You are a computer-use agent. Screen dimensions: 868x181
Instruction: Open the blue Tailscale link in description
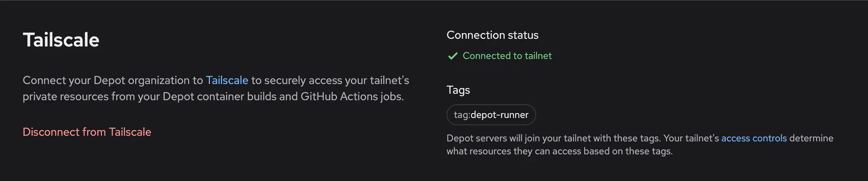click(227, 80)
